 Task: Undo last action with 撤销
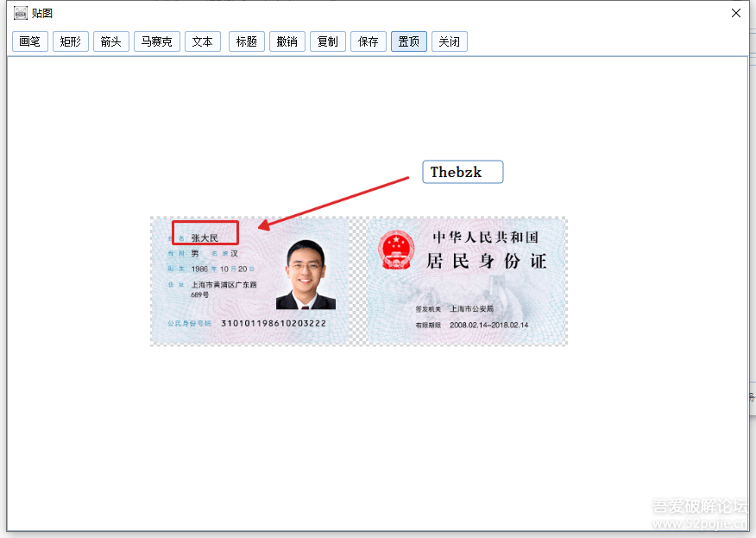coord(287,41)
